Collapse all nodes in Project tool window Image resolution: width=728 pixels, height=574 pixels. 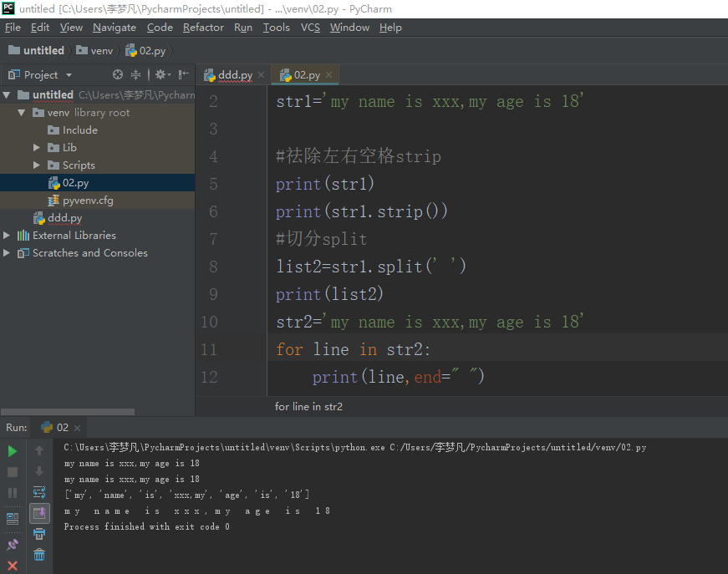click(136, 74)
